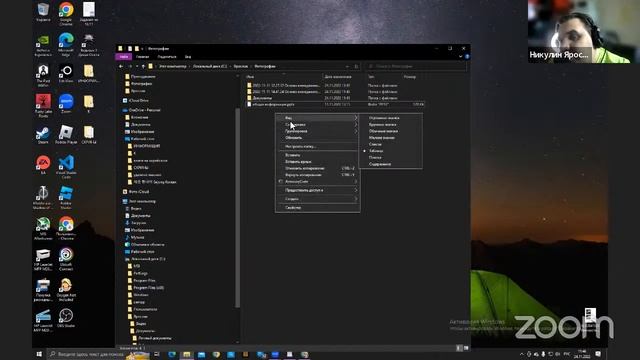640x360 pixels.
Task: Expand the ribbon with the chevron arrow
Action: click(x=460, y=57)
